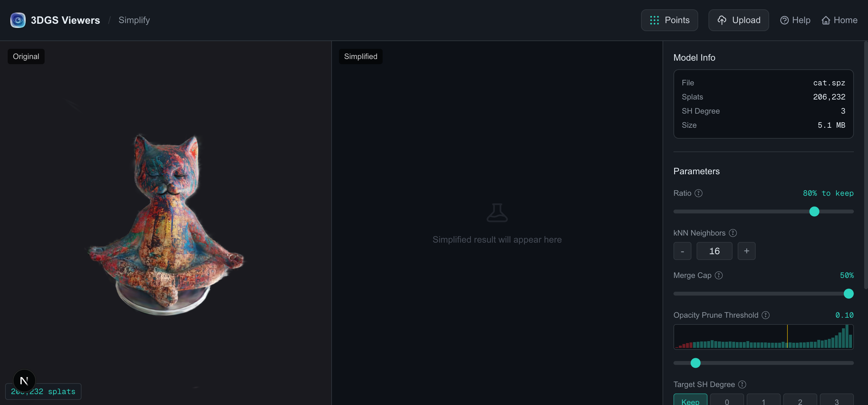This screenshot has width=868, height=405.
Task: Go to Home page
Action: coord(839,20)
